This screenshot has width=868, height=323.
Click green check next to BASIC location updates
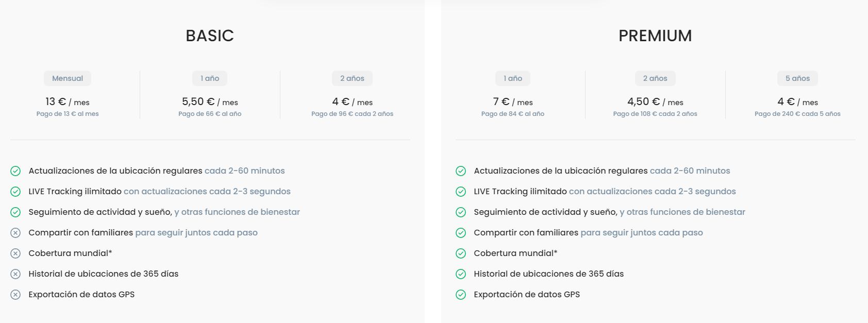tap(15, 171)
